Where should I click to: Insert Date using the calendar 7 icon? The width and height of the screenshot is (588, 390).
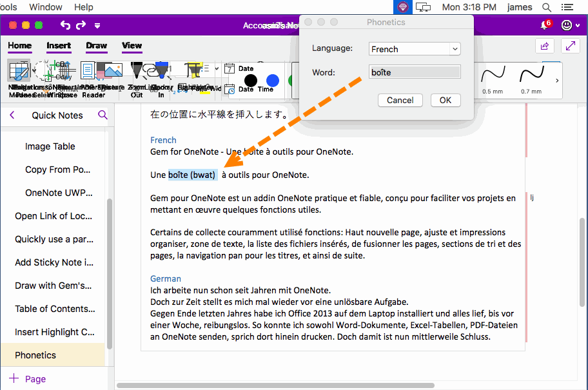(230, 68)
